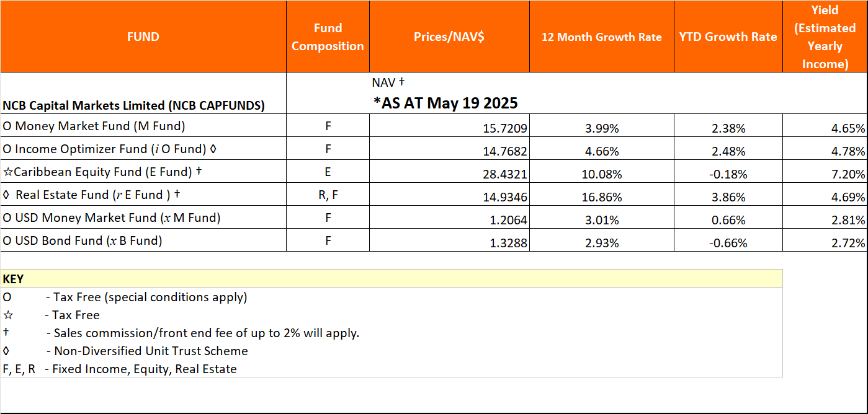Click 12 month growth 2.93%
The width and height of the screenshot is (868, 414).
point(601,244)
